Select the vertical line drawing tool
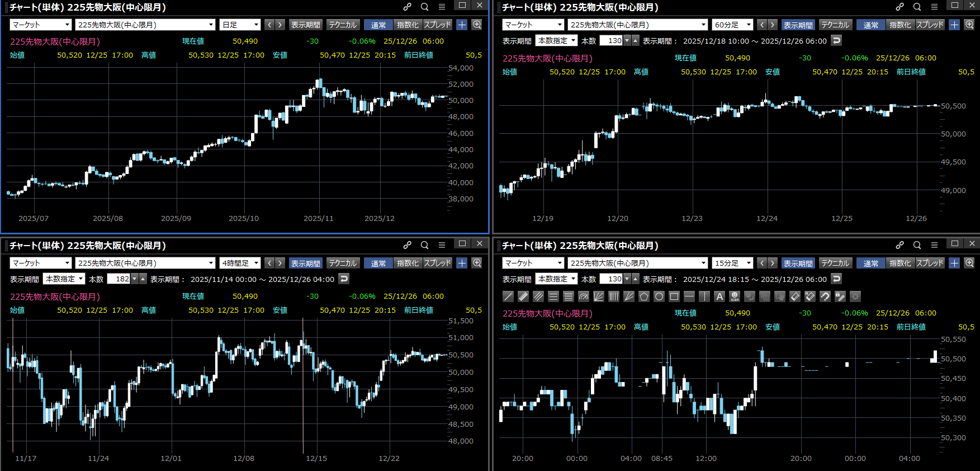This screenshot has height=471, width=980. 704,296
